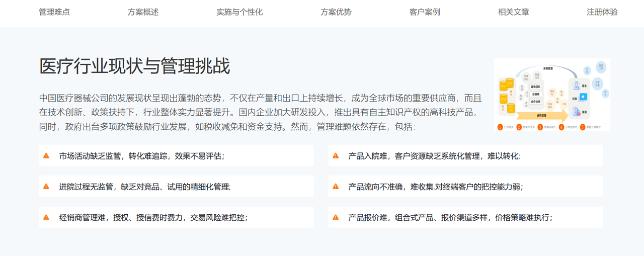Click warning icon beside 市场活动缺乏监管
The image size is (644, 256).
pyautogui.click(x=46, y=156)
